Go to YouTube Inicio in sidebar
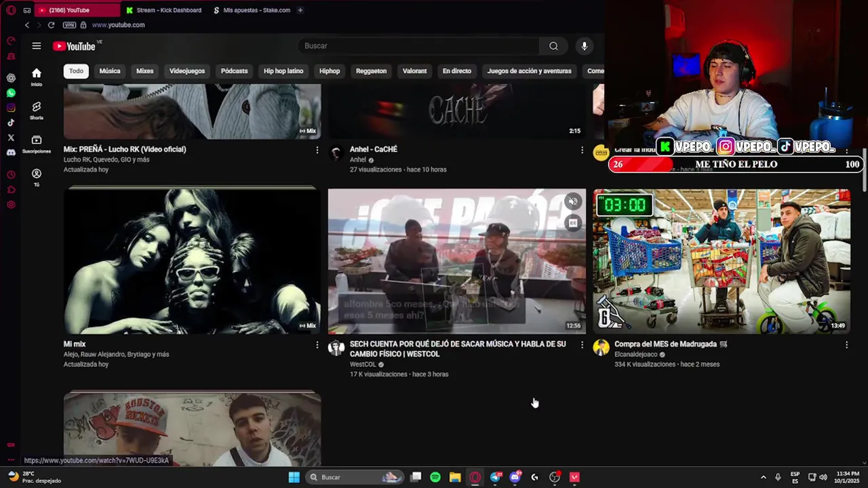 click(37, 77)
